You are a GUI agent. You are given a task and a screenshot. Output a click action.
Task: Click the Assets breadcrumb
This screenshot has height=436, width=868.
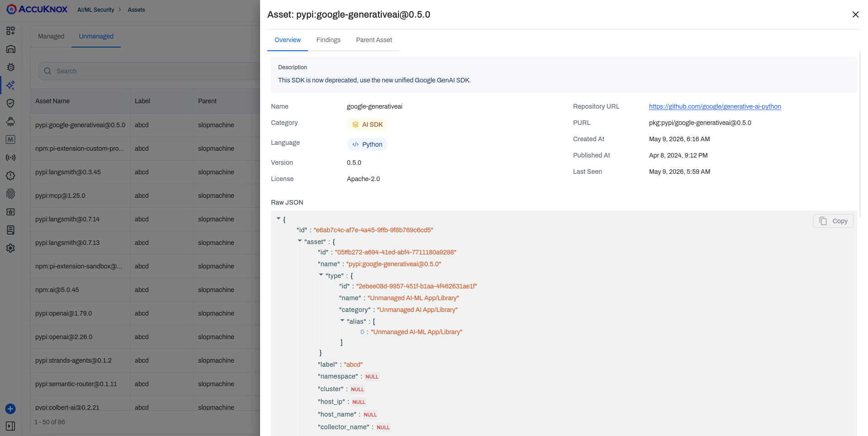click(136, 10)
